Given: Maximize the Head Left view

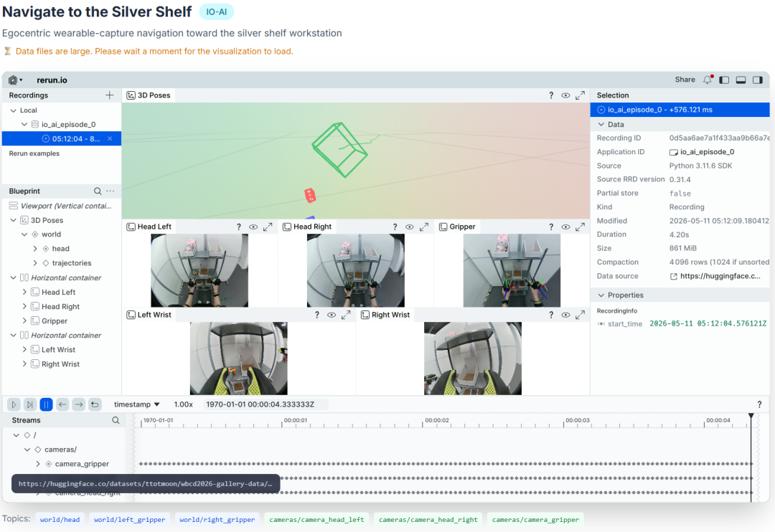Looking at the screenshot, I should click(268, 227).
